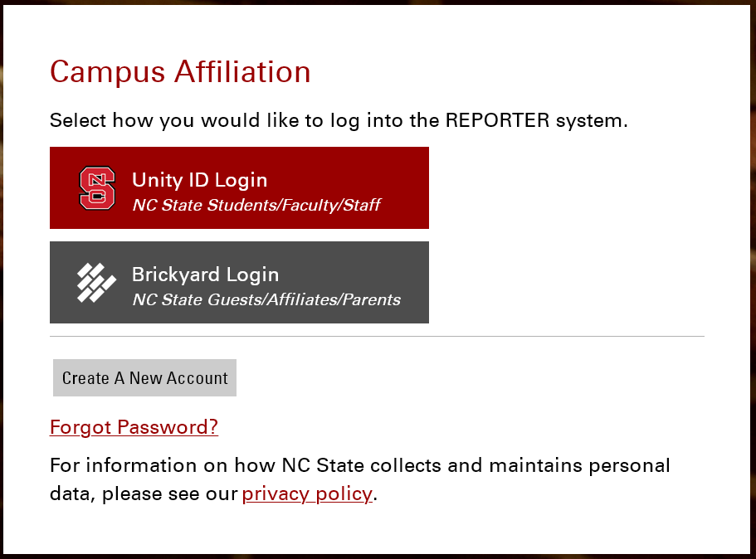Follow the privacy policy link
This screenshot has width=756, height=559.
[307, 494]
